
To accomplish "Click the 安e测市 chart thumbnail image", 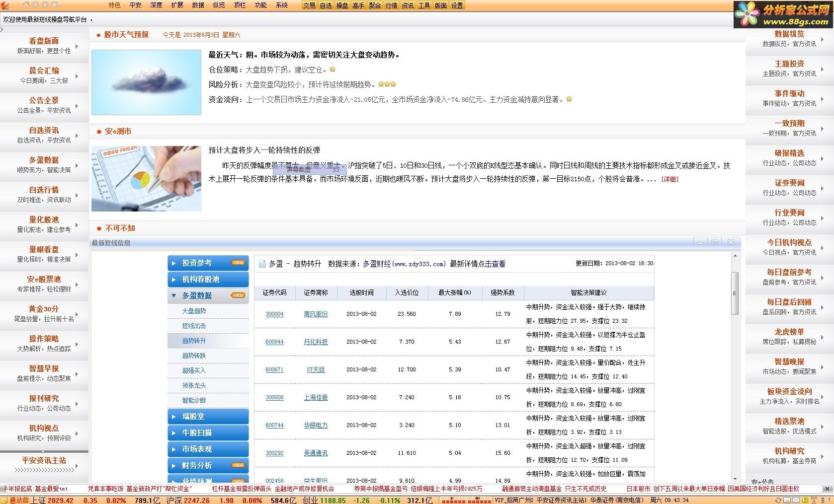I will [x=146, y=179].
